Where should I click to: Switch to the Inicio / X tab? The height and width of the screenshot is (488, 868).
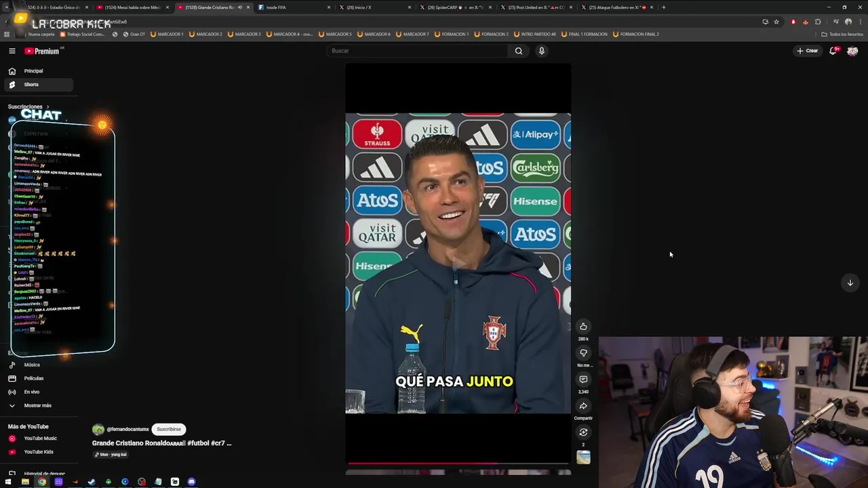tap(374, 7)
